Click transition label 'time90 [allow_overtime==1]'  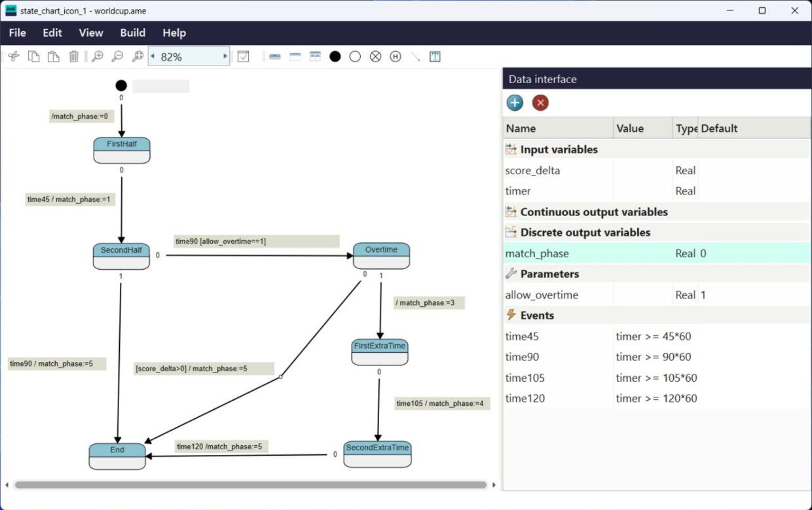pyautogui.click(x=257, y=242)
